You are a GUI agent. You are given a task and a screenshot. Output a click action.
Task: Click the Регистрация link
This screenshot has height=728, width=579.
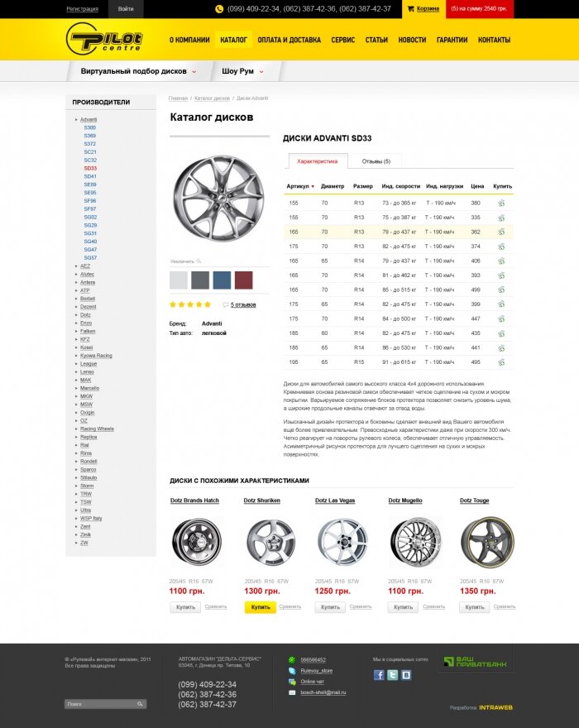[x=82, y=9]
